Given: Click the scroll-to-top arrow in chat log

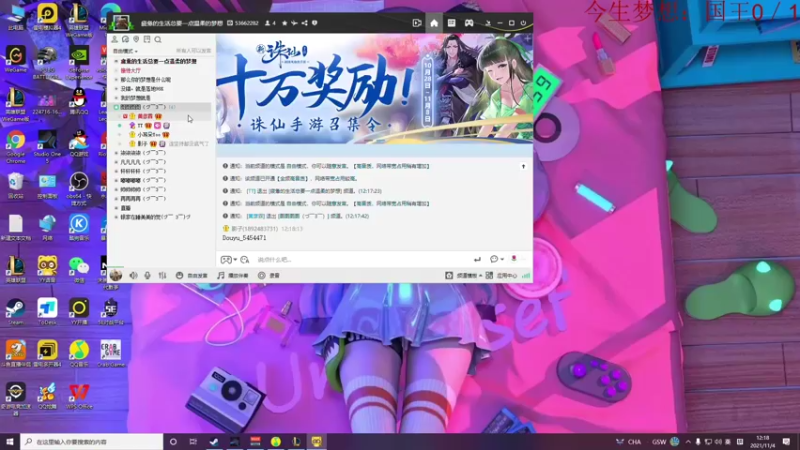Looking at the screenshot, I should tap(523, 166).
